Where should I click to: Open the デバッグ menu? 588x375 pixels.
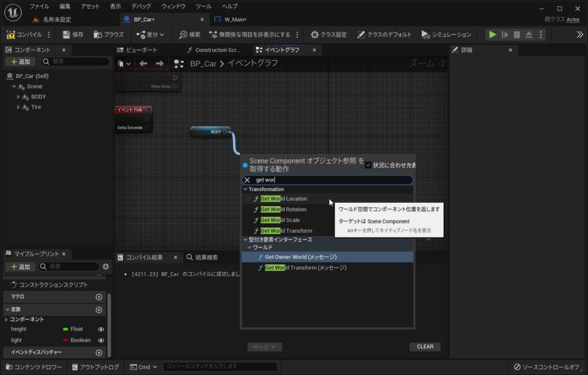pos(141,6)
